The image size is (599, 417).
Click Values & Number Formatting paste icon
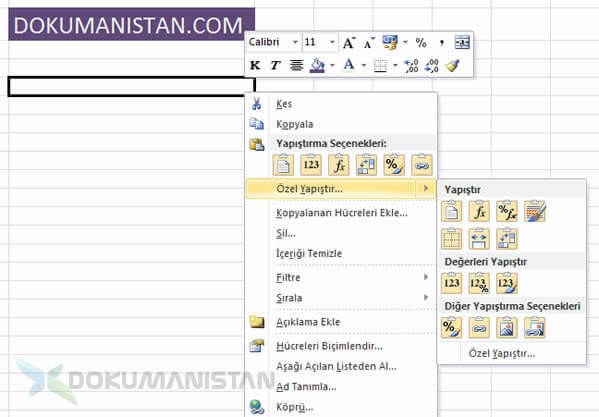pyautogui.click(x=479, y=283)
